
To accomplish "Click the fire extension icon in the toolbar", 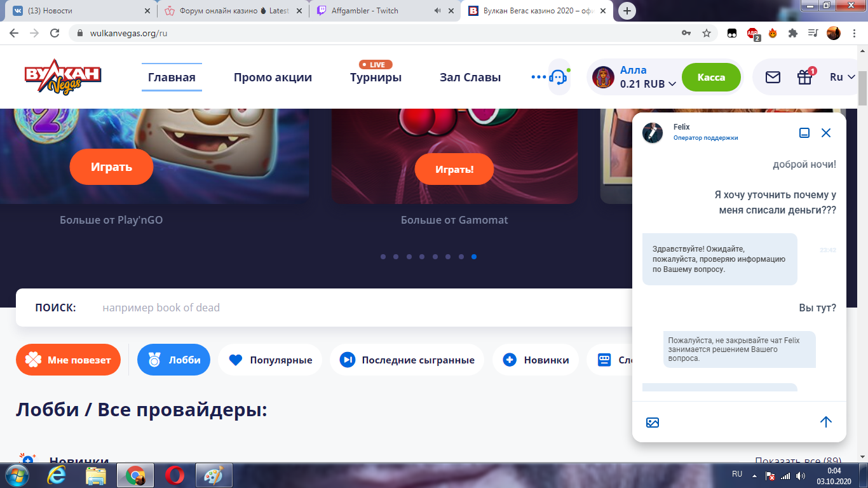I will (x=773, y=33).
